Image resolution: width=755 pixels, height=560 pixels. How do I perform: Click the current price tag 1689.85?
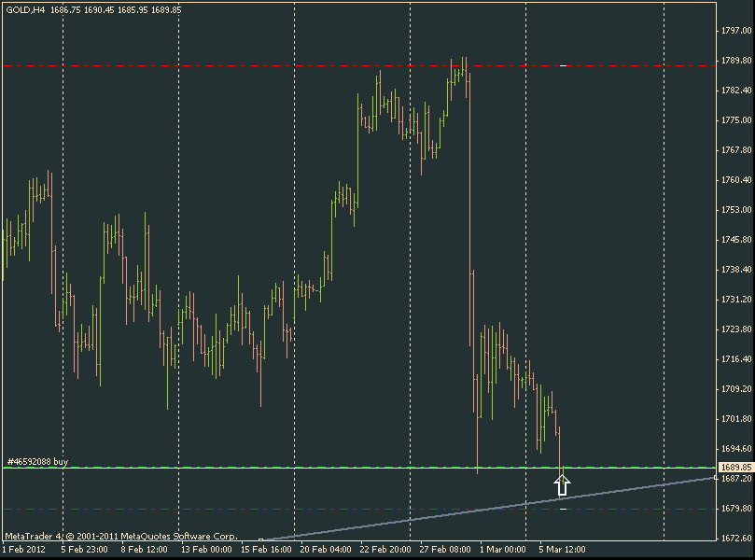tap(735, 467)
